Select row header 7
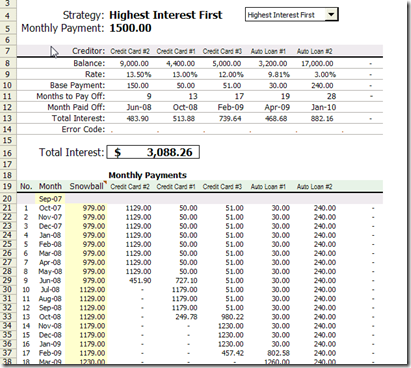The width and height of the screenshot is (411, 368). coord(7,51)
